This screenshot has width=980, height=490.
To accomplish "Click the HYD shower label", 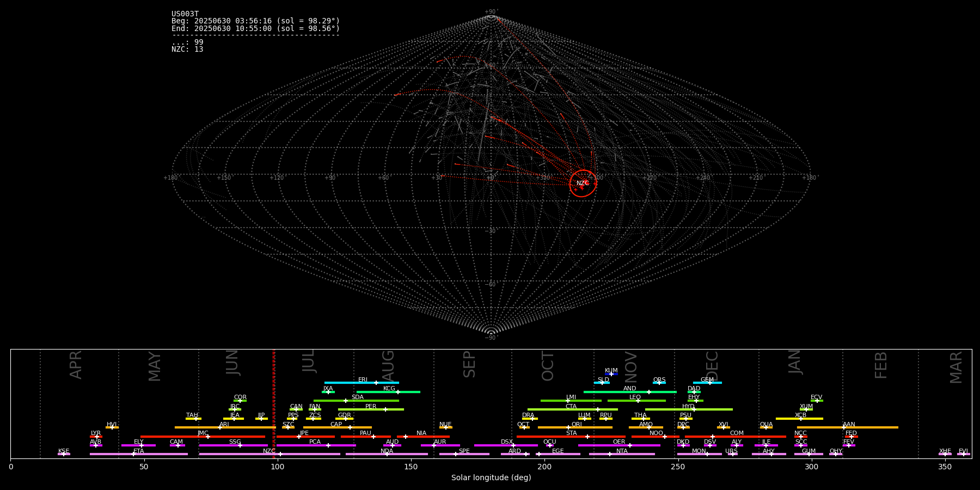I will (688, 407).
